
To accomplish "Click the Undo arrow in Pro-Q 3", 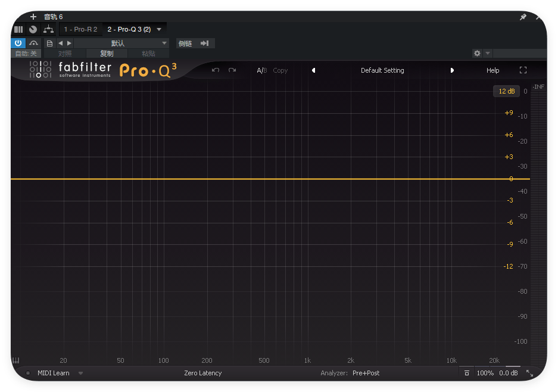I will pyautogui.click(x=216, y=70).
